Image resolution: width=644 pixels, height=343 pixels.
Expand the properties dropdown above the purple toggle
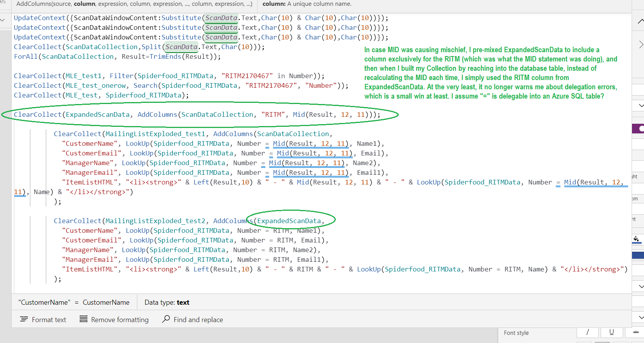coord(641,106)
